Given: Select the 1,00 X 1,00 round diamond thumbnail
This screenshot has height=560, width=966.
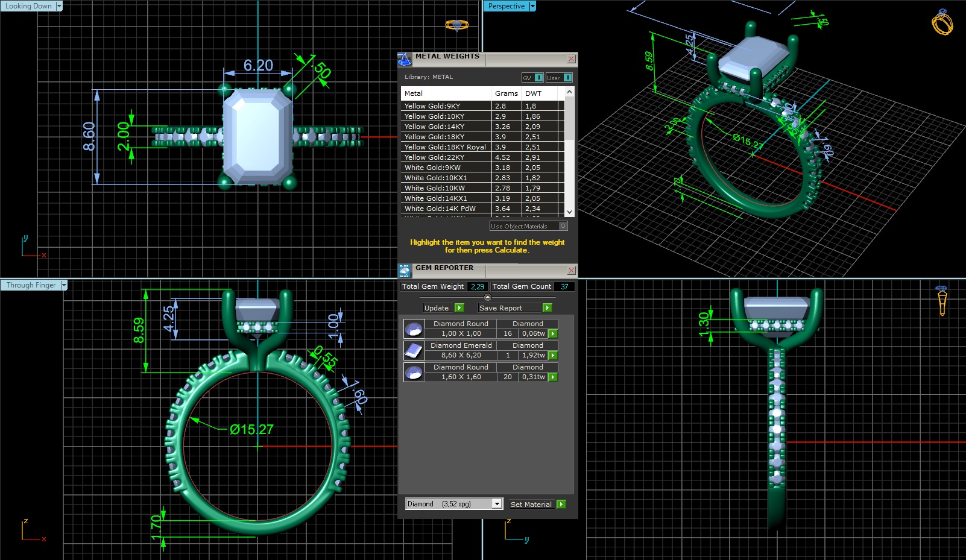Looking at the screenshot, I should tap(414, 329).
